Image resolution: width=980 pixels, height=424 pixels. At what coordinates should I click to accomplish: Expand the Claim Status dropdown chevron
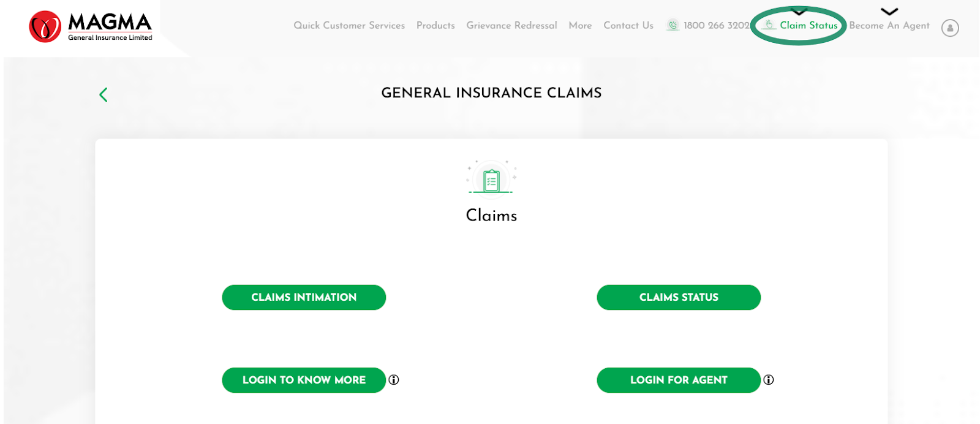pos(797,11)
